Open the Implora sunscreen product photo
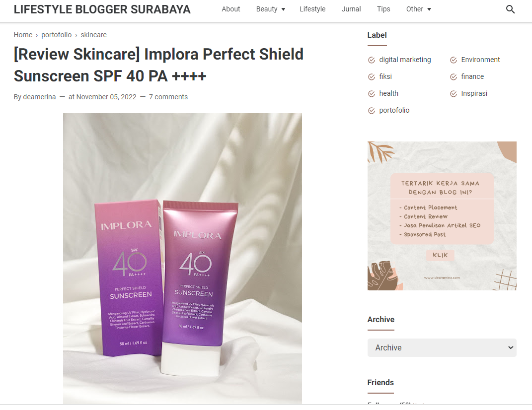The image size is (532, 410). pyautogui.click(x=182, y=259)
